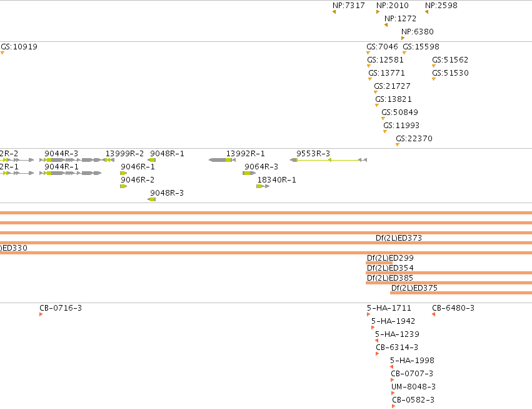
Task: Select the 9553R-3 gene span
Action: (328, 160)
